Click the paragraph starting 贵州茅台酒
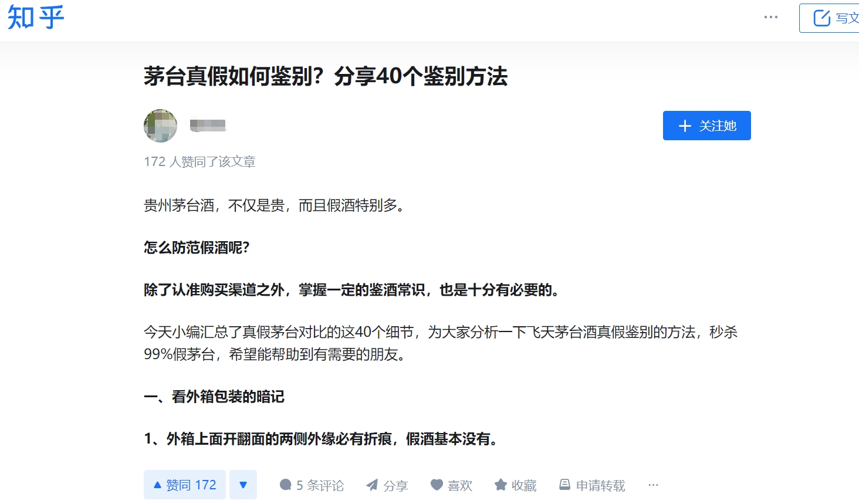 [275, 205]
